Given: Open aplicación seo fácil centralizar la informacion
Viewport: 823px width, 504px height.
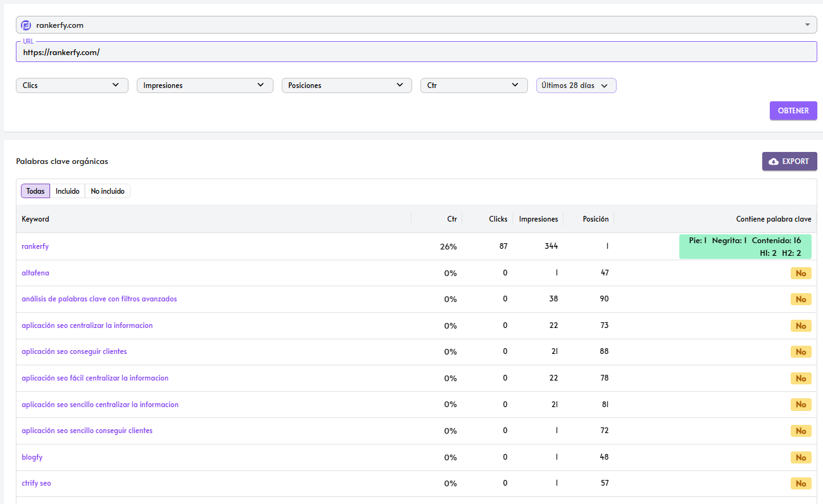Looking at the screenshot, I should click(95, 378).
